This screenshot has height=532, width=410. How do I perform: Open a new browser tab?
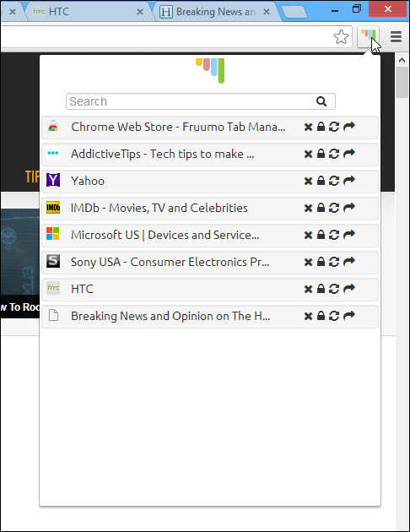pyautogui.click(x=294, y=12)
